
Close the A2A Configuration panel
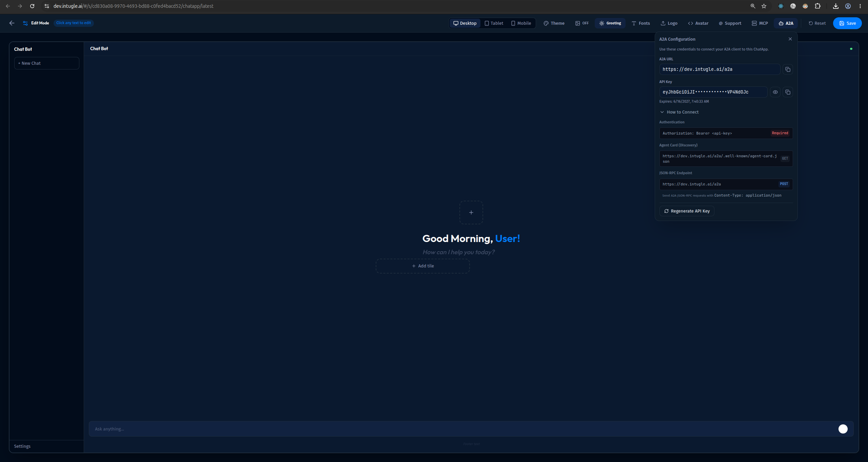point(790,39)
